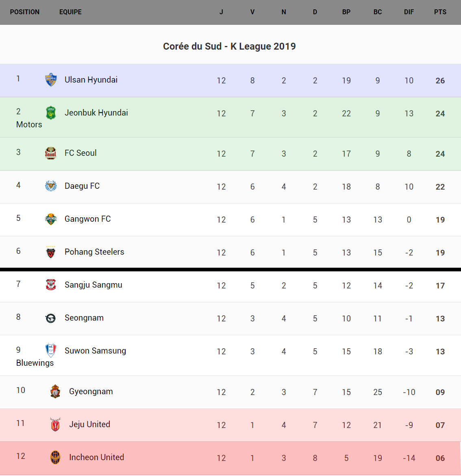
Task: Click the Pohang Steelers crest
Action: [x=51, y=253]
